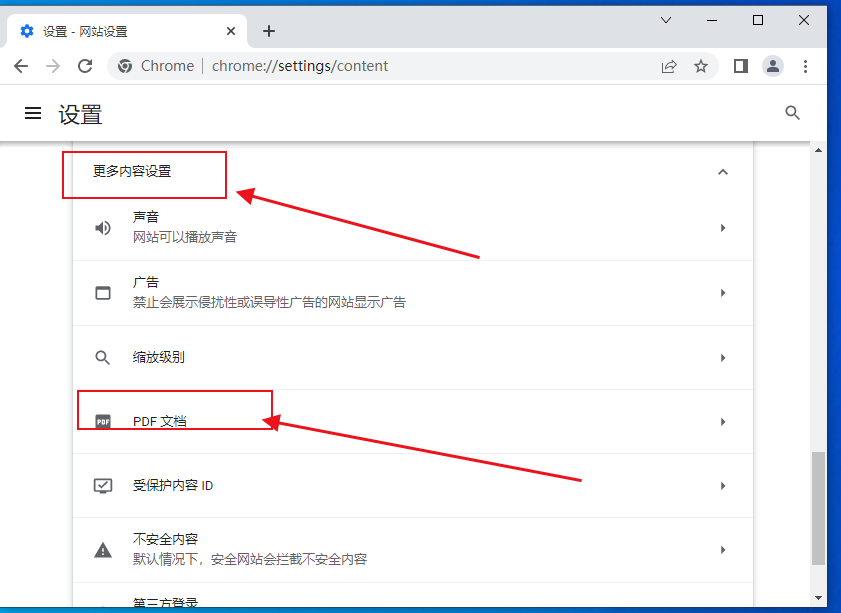Open the 缩放级别 settings entry

point(413,358)
